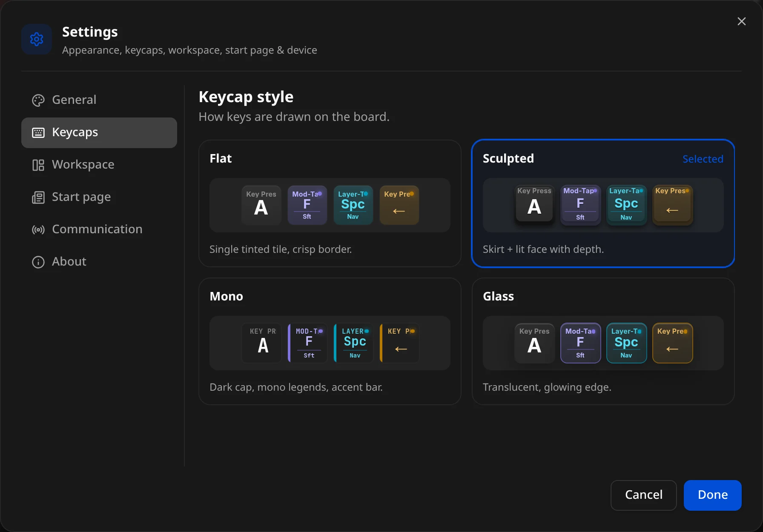Click the Keycaps keyboard icon
Image resolution: width=763 pixels, height=532 pixels.
38,132
